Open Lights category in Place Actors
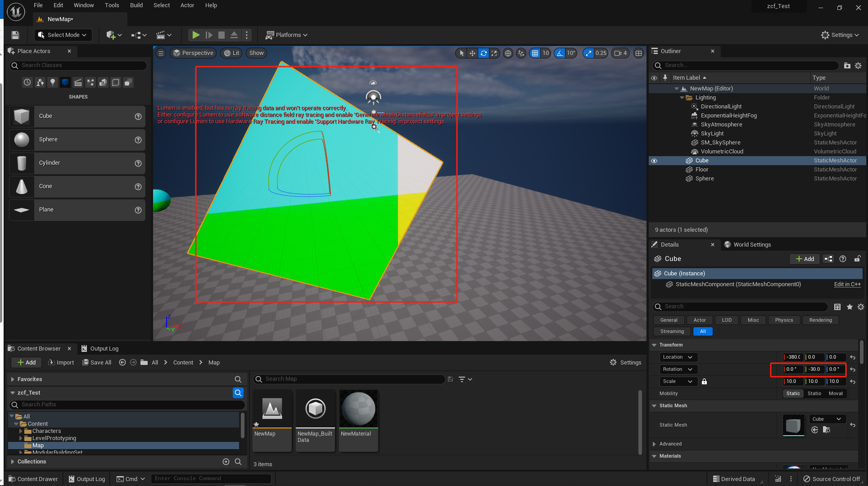Image resolution: width=868 pixels, height=486 pixels. click(53, 82)
